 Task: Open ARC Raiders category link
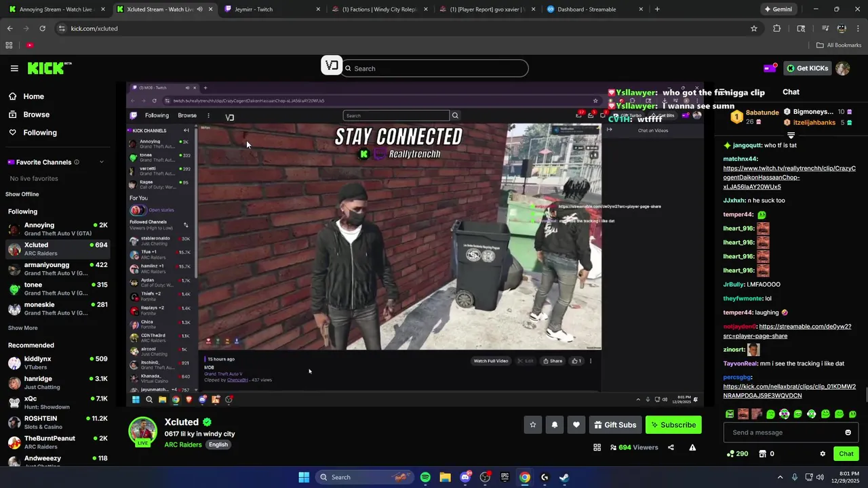pos(183,445)
